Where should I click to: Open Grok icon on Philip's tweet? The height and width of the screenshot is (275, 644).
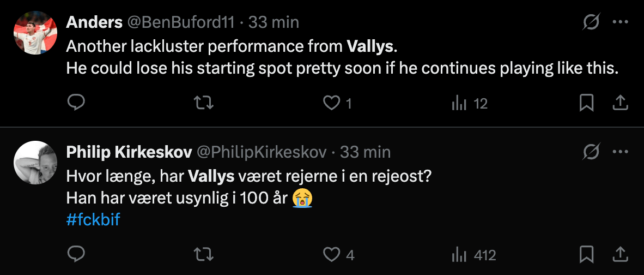point(591,152)
